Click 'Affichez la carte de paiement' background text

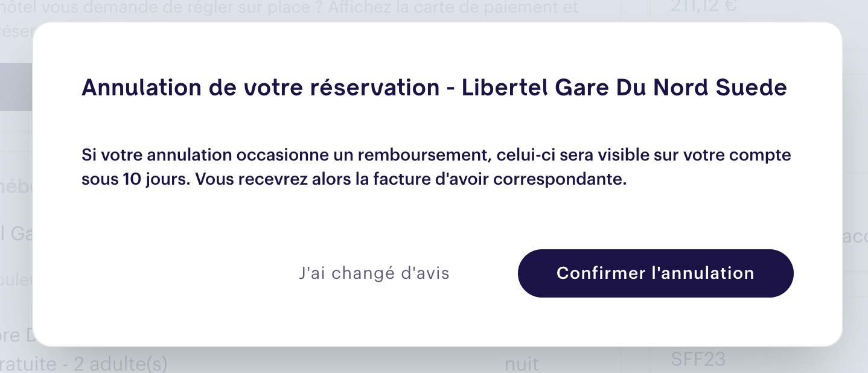click(x=459, y=8)
